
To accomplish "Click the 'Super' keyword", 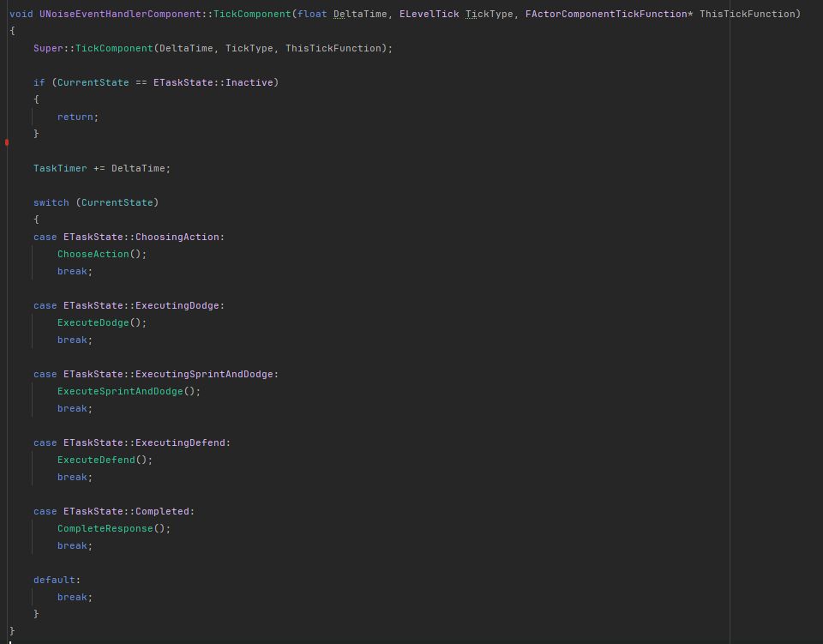I will [x=48, y=48].
